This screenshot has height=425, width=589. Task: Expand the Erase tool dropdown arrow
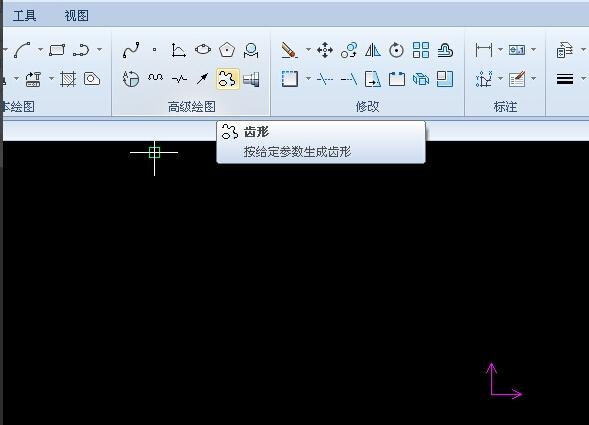(308, 50)
